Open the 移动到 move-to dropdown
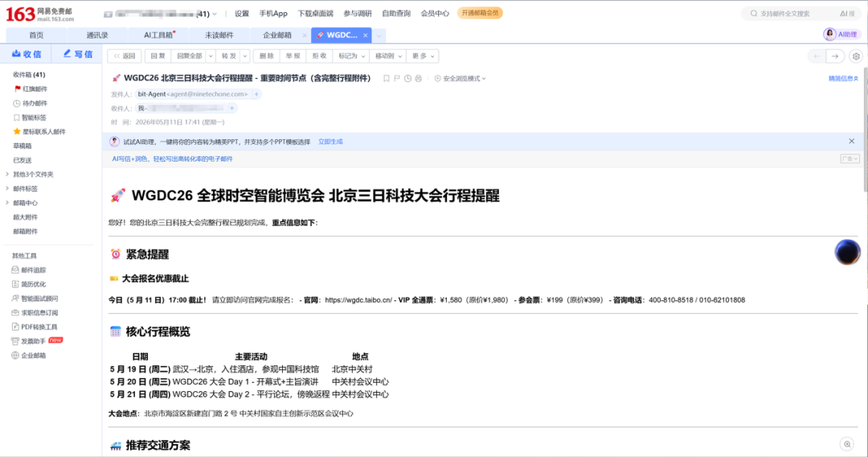The image size is (868, 457). pyautogui.click(x=388, y=56)
